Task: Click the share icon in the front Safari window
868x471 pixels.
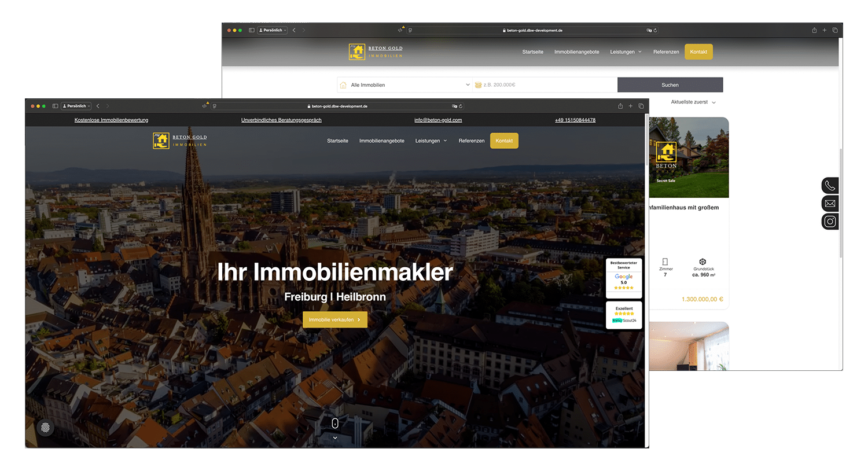Action: 620,106
